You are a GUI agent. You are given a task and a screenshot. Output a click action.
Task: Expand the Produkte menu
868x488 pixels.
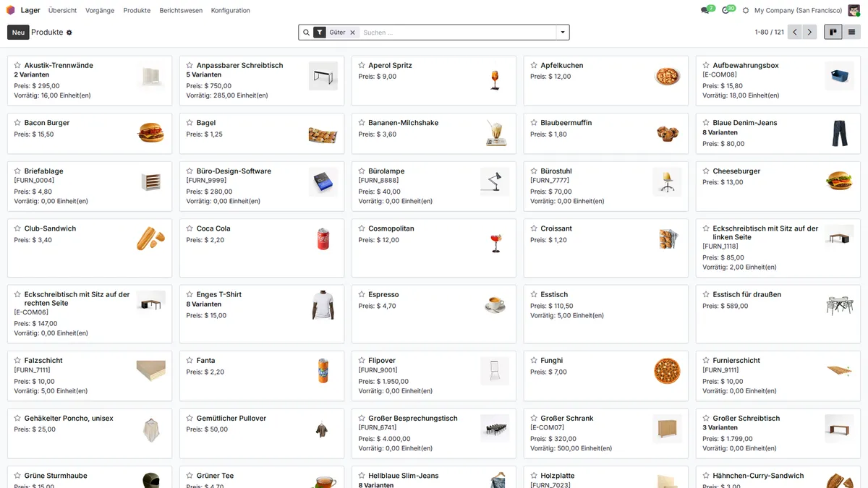137,10
